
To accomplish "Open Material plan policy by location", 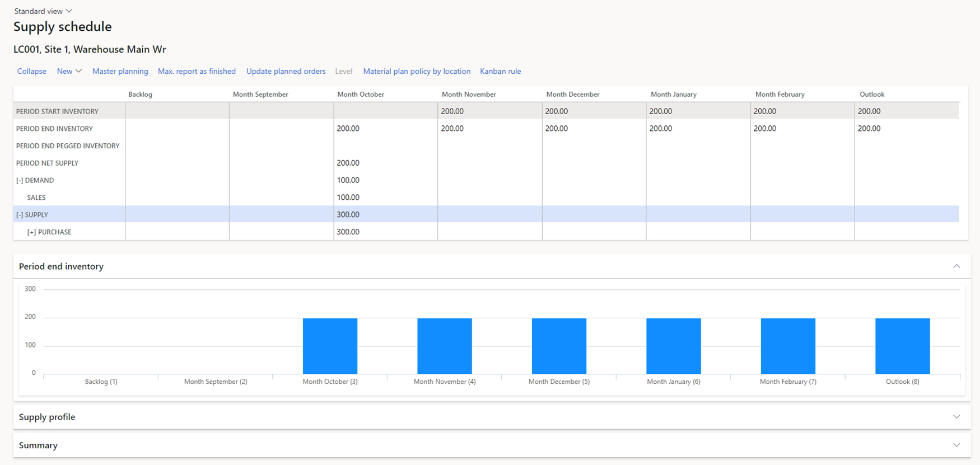I will coord(417,71).
